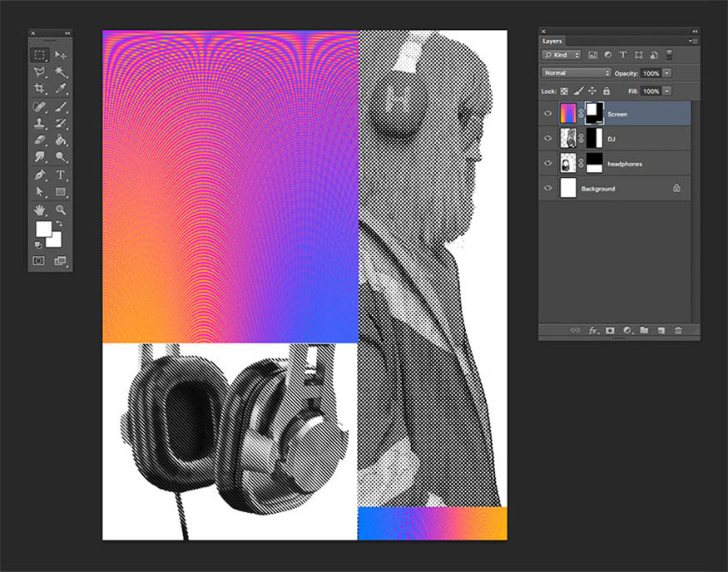Open the Layers panel options menu
Viewport: 728px width, 572px height.
(x=692, y=41)
